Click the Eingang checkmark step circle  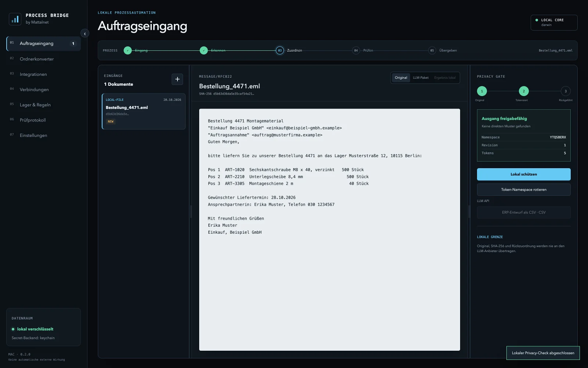coord(128,50)
